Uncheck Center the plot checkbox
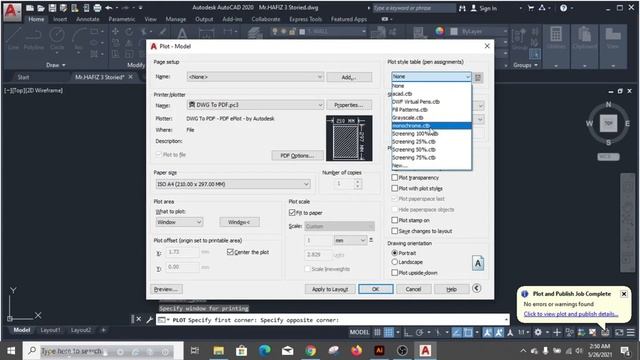Screen dimensions: 640x360 230,252
